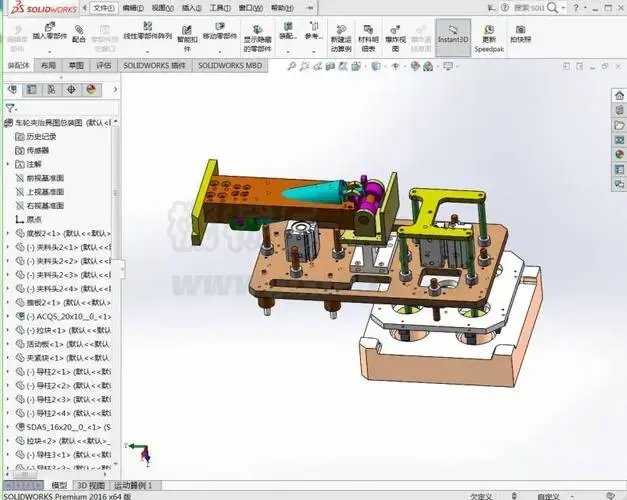Open the 工具(T) menu

pos(220,8)
